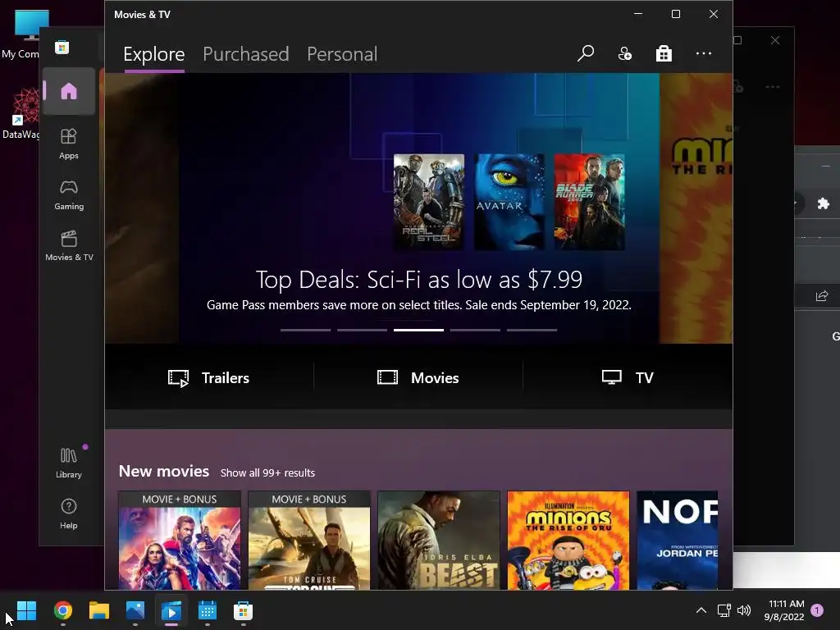Open Microsoft Store from the taskbar
Image resolution: width=840 pixels, height=630 pixels.
[243, 610]
